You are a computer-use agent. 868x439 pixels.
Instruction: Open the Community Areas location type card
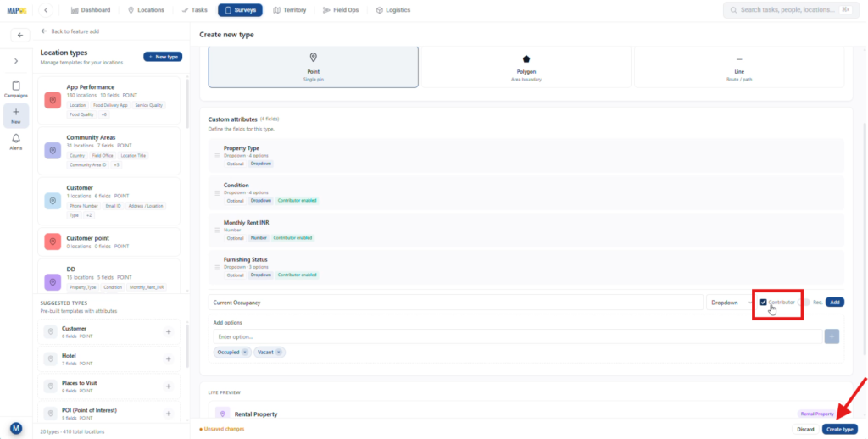(x=109, y=151)
